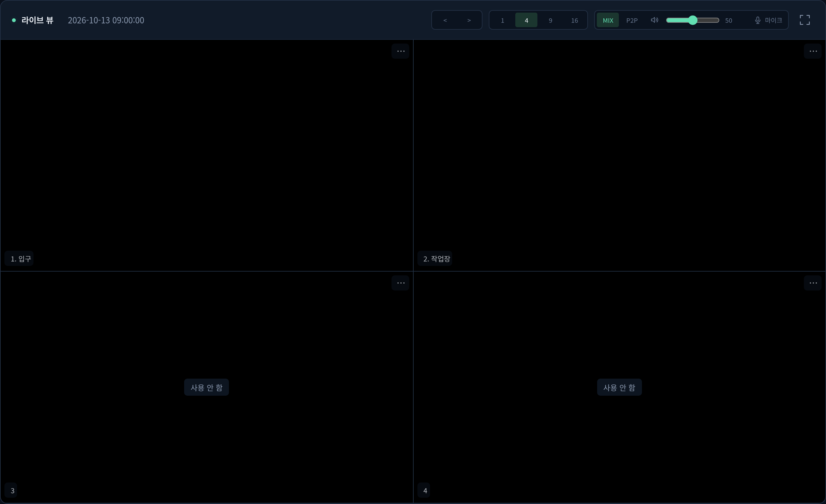This screenshot has width=826, height=504.
Task: Switch to 1-camera layout
Action: 502,20
